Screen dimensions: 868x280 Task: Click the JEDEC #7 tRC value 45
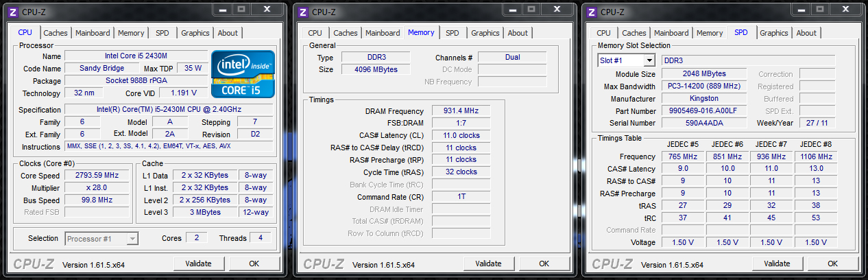771,218
